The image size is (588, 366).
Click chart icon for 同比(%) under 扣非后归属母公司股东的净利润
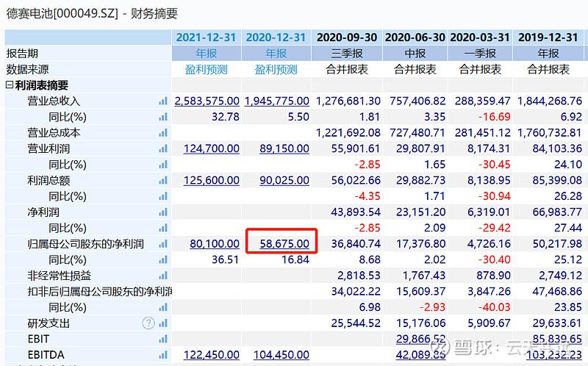point(163,307)
